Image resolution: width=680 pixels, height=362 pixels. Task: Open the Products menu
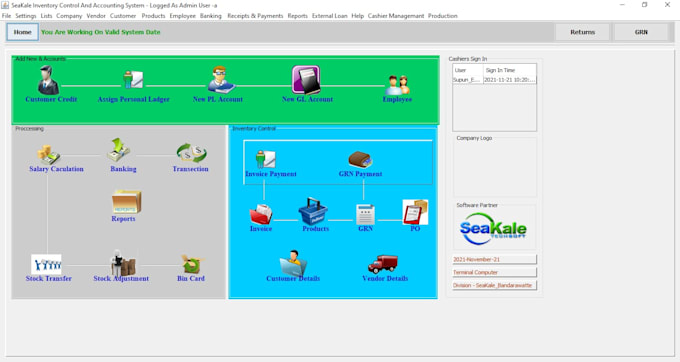pos(153,16)
